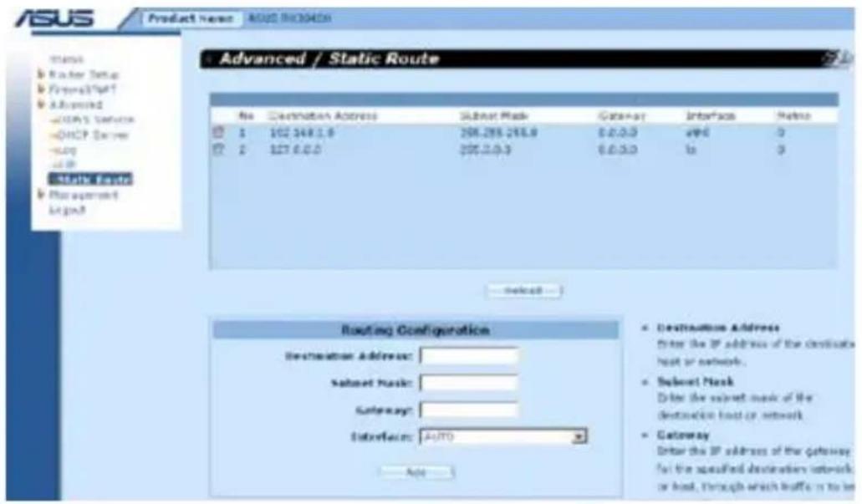Click the 255.255.255.0 subnet mask cell
Image resolution: width=862 pixels, height=504 pixels.
[x=498, y=133]
